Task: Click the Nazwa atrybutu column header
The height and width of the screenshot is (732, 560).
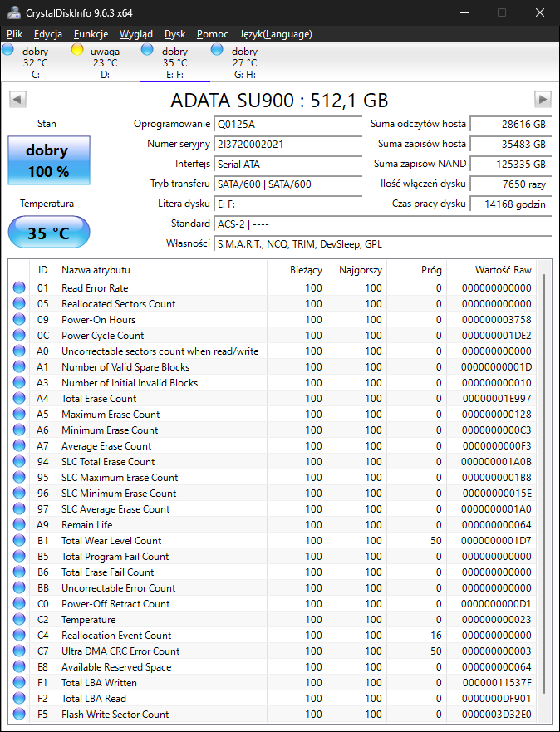Action: 161,270
